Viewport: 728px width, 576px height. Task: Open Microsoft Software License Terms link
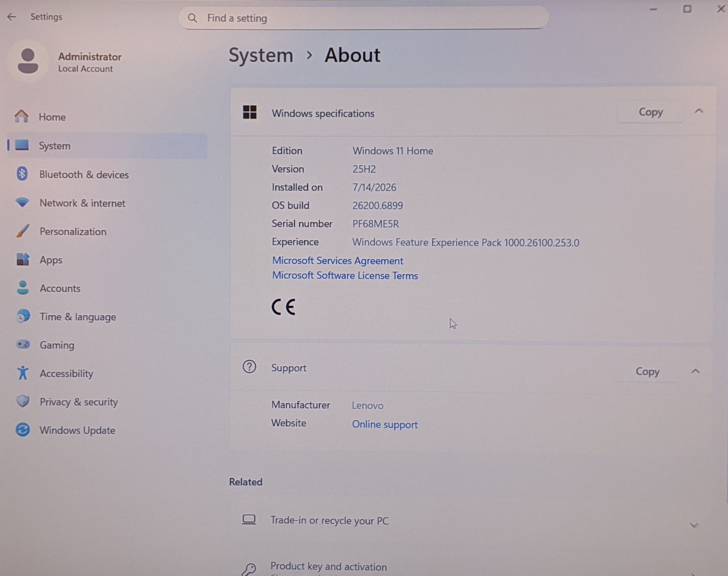(x=345, y=275)
